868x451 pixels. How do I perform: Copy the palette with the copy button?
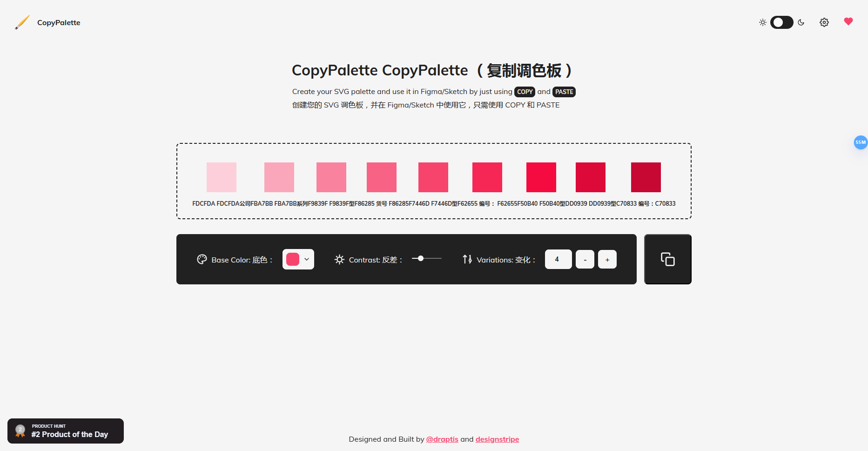coord(668,259)
